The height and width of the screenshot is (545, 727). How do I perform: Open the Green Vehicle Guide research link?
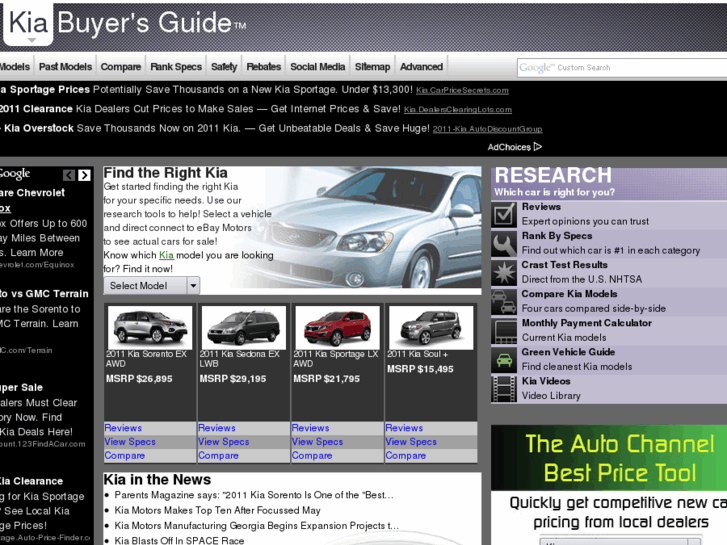pyautogui.click(x=568, y=352)
